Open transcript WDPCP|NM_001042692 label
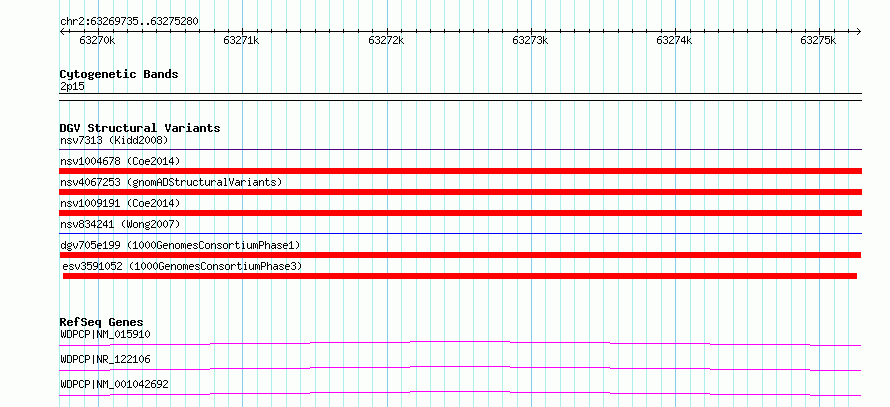This screenshot has height=407, width=890. point(114,384)
